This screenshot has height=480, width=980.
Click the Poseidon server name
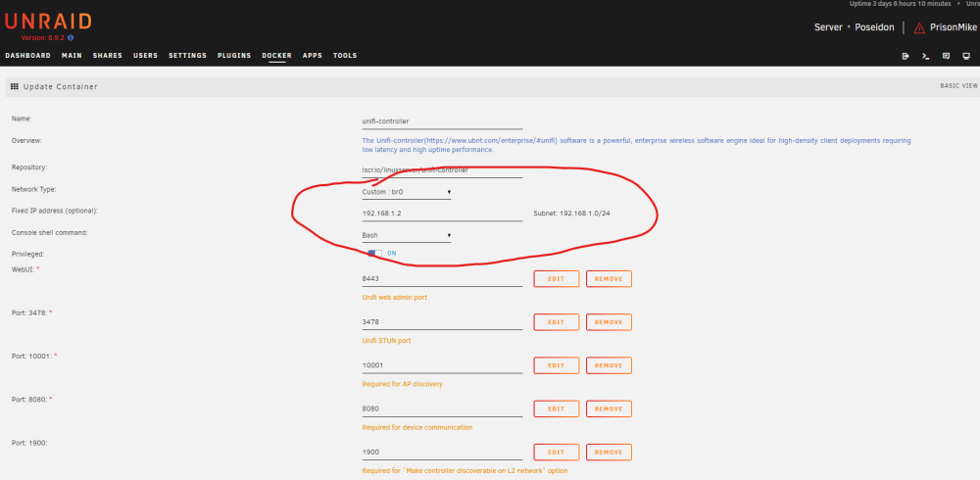point(874,27)
